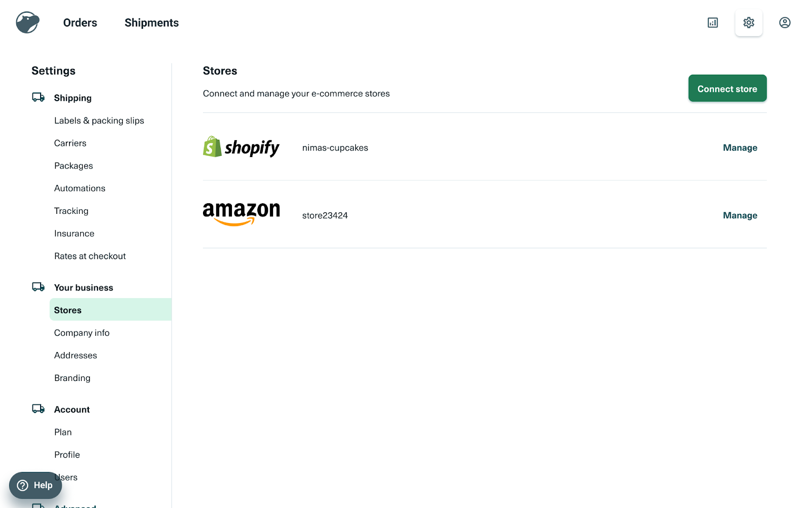This screenshot has width=812, height=508.
Task: Click the bear logo home icon
Action: 27,22
